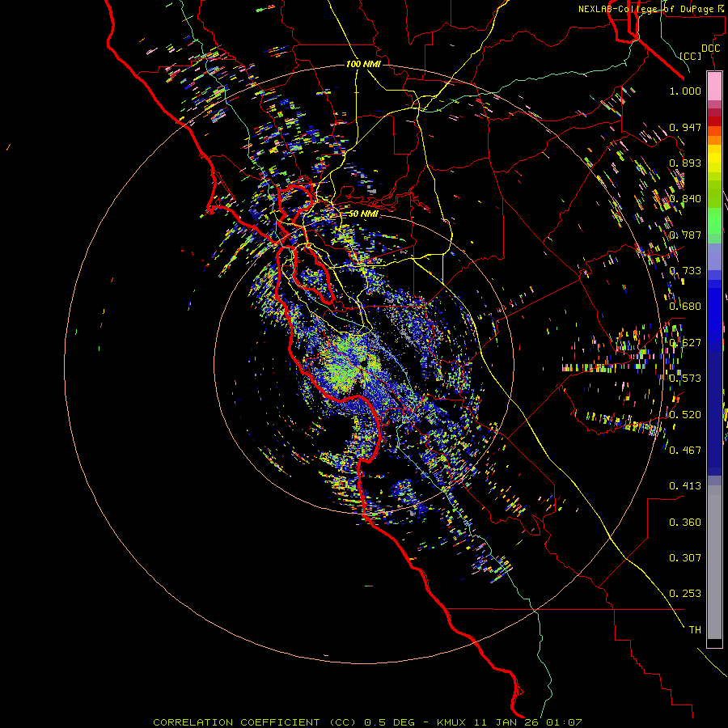Select the 0.787 scale value
The image size is (728, 728).
[685, 235]
